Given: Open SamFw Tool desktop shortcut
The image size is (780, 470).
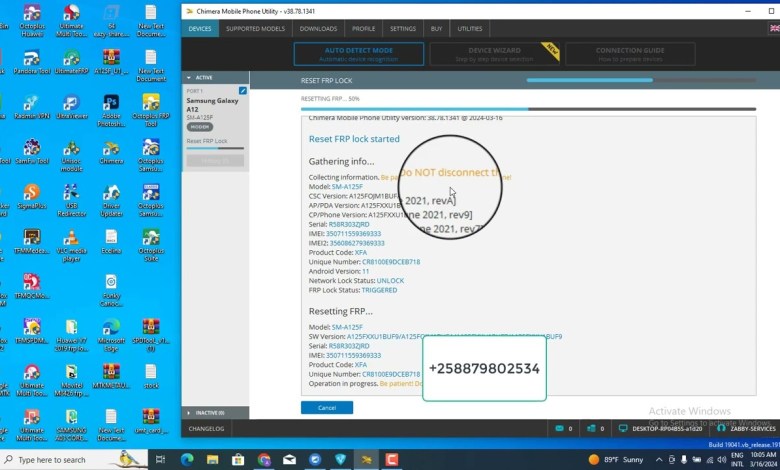Looking at the screenshot, I should point(32,152).
